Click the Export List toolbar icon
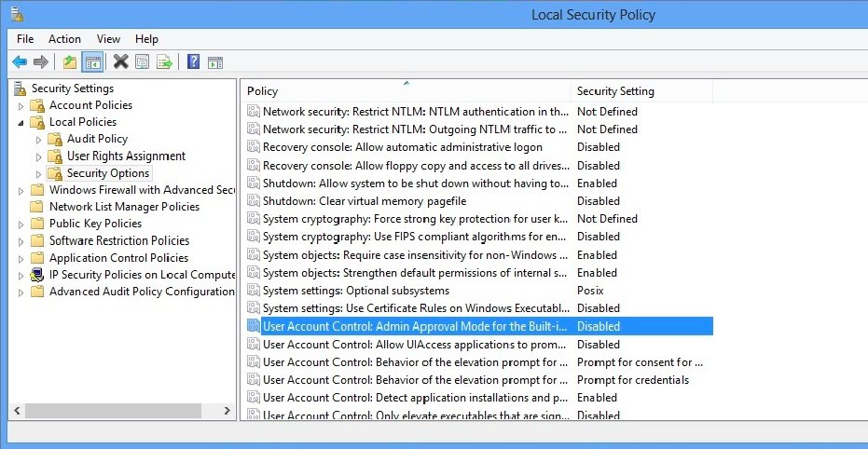The height and width of the screenshot is (449, 868). click(164, 61)
